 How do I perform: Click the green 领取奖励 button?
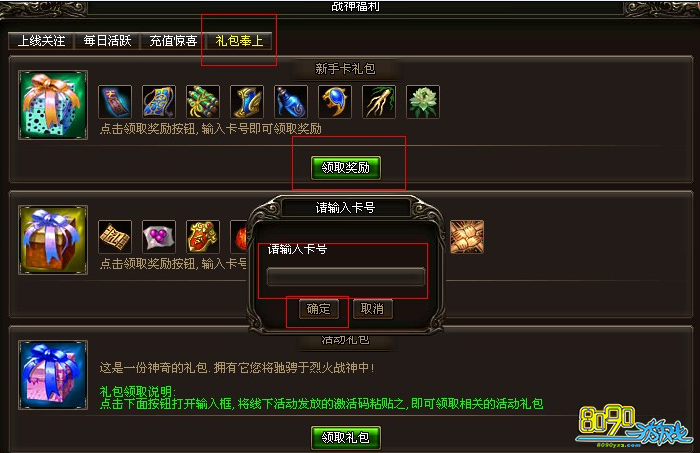(x=346, y=168)
